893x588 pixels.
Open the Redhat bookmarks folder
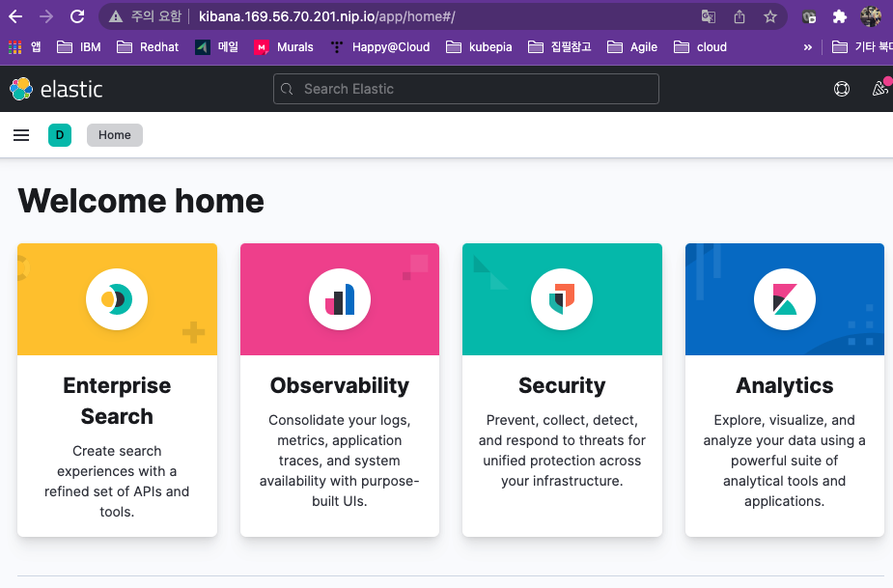(148, 47)
